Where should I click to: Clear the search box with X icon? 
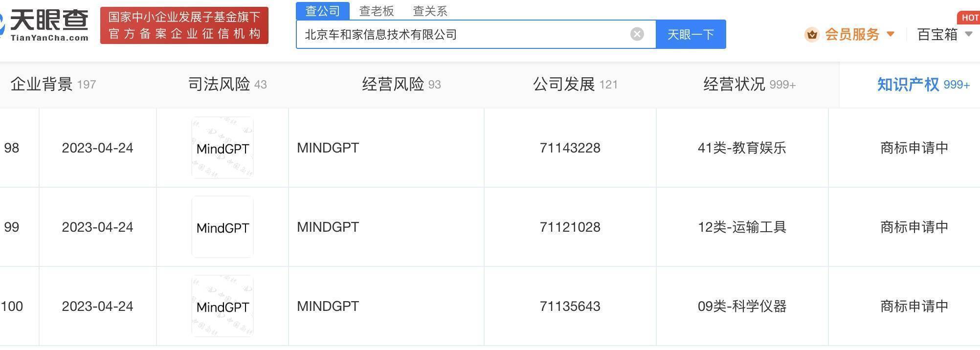tap(637, 34)
